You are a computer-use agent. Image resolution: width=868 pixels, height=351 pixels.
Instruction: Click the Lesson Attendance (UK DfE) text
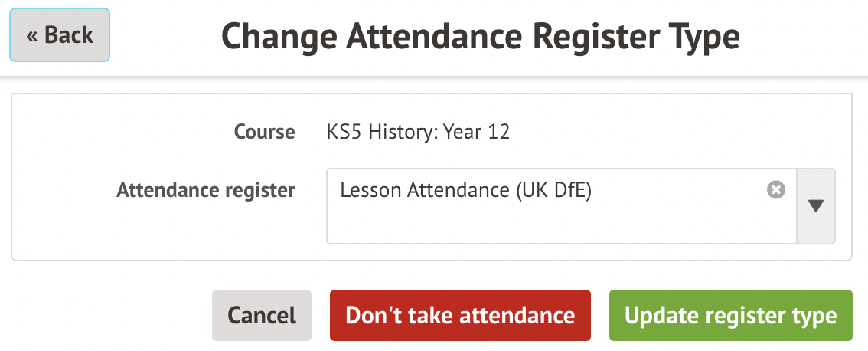tap(465, 190)
